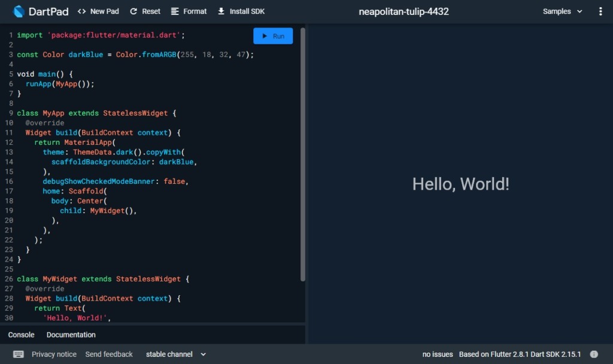Click the play triangle on Run button
Screen dimensions: 613x364
(x=265, y=36)
